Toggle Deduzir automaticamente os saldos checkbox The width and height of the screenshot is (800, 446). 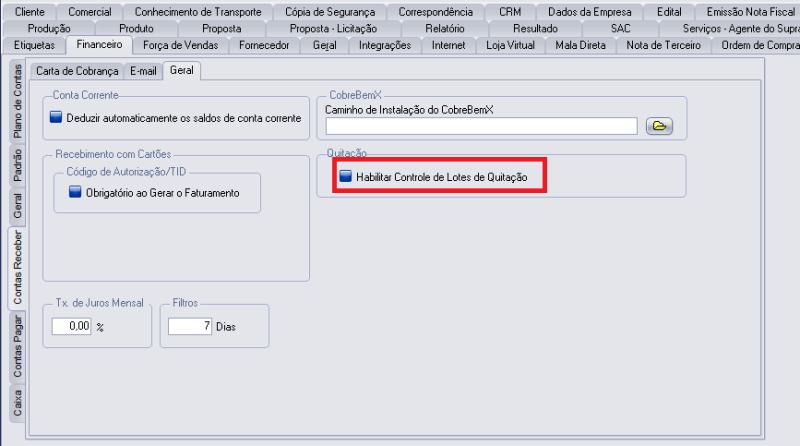tap(56, 118)
